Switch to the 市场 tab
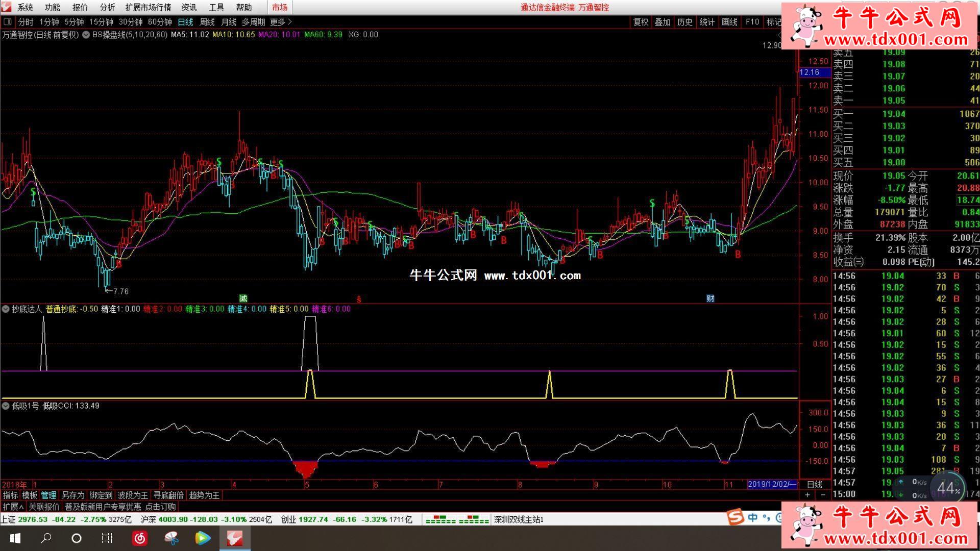 click(280, 8)
